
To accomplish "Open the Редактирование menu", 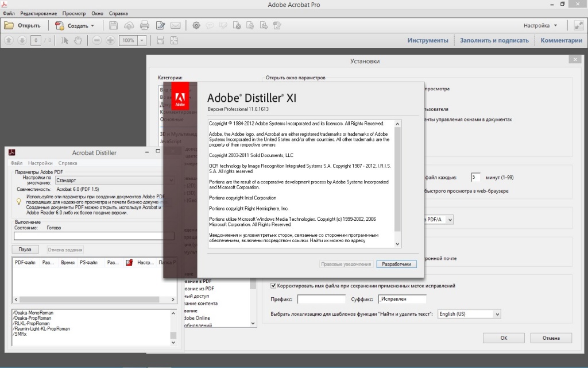I will click(38, 13).
